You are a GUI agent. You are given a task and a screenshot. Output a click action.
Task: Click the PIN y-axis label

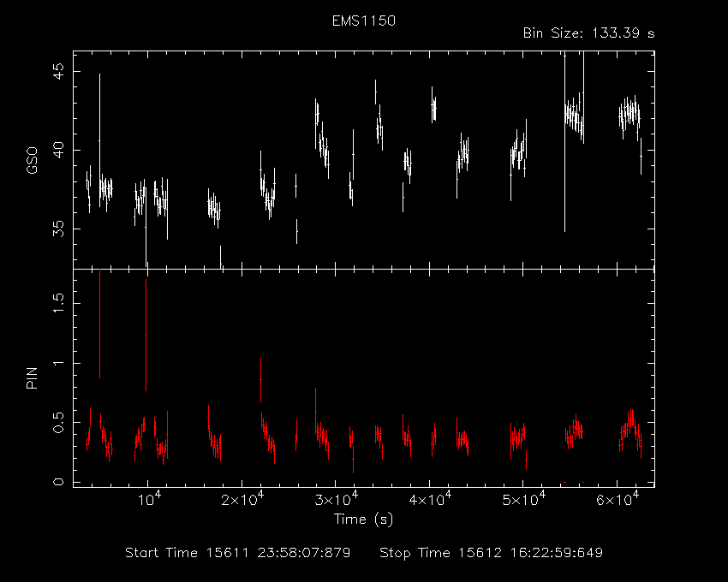[32, 377]
